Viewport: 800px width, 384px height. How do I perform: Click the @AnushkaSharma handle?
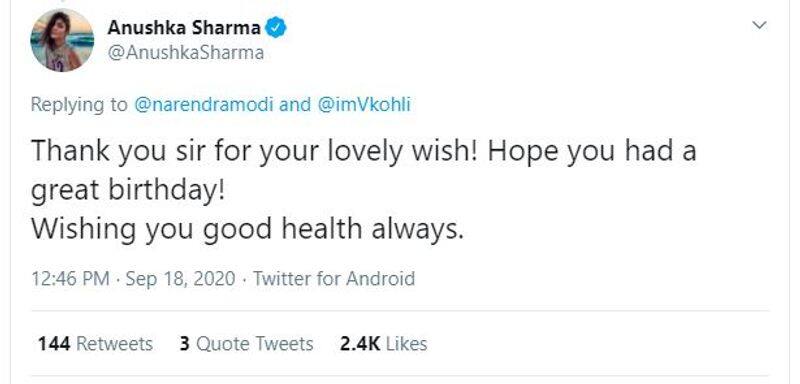point(186,53)
